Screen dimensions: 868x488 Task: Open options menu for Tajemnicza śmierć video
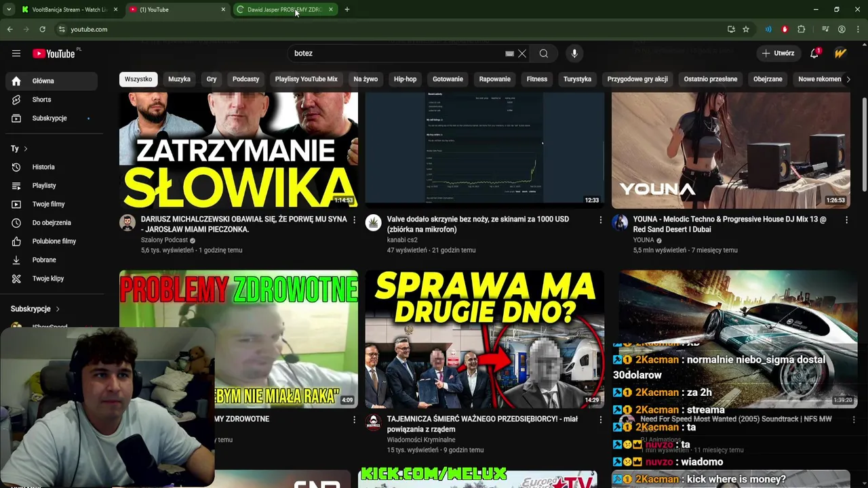[600, 420]
